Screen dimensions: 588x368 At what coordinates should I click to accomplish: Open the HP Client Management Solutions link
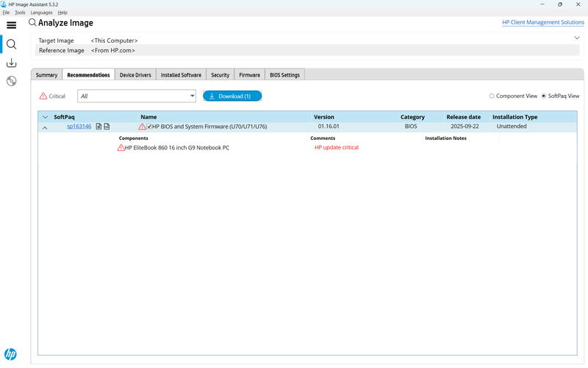point(542,23)
